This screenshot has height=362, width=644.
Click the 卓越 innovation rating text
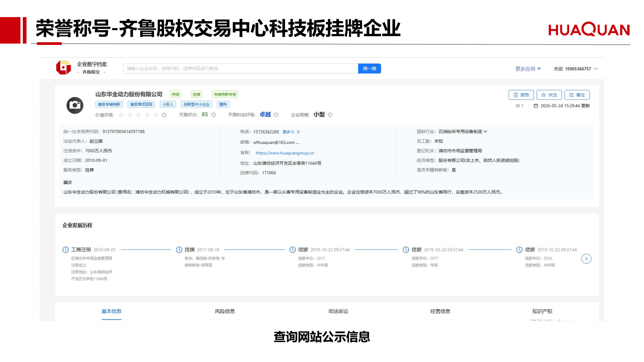click(x=265, y=115)
